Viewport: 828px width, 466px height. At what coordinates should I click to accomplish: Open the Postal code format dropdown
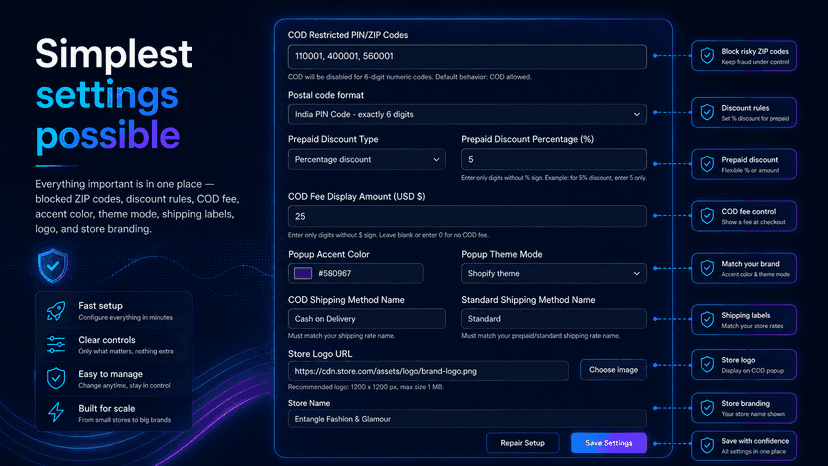(467, 114)
